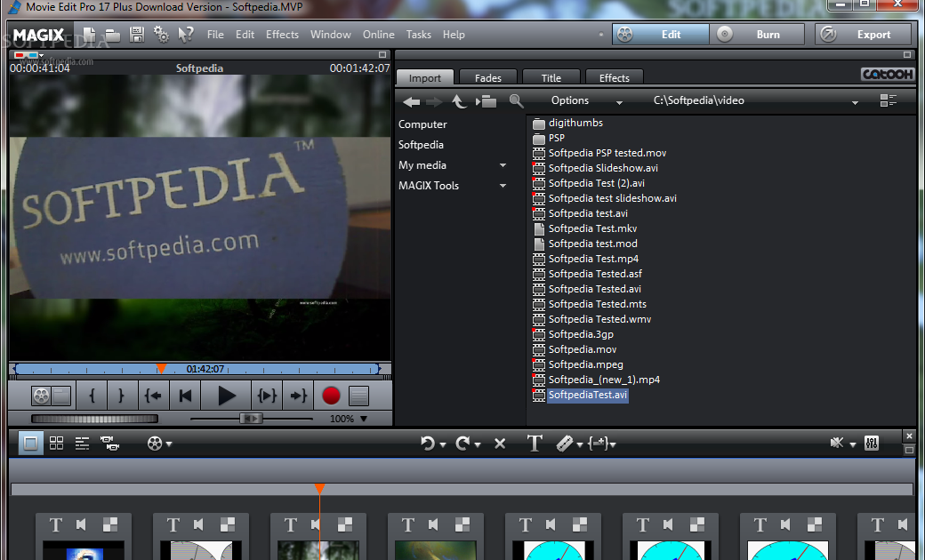The image size is (925, 560).
Task: Open the title editor T icon
Action: point(535,444)
